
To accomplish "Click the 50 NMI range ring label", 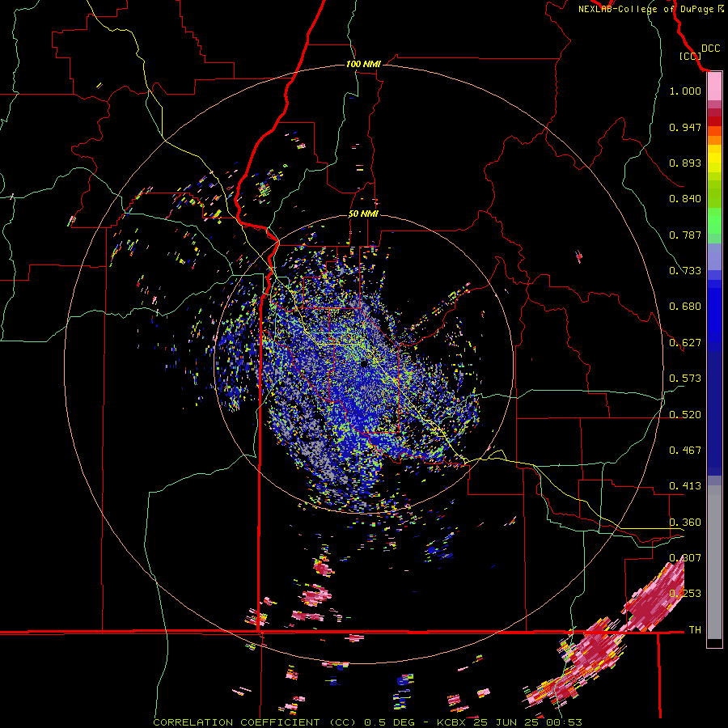I will click(x=363, y=214).
